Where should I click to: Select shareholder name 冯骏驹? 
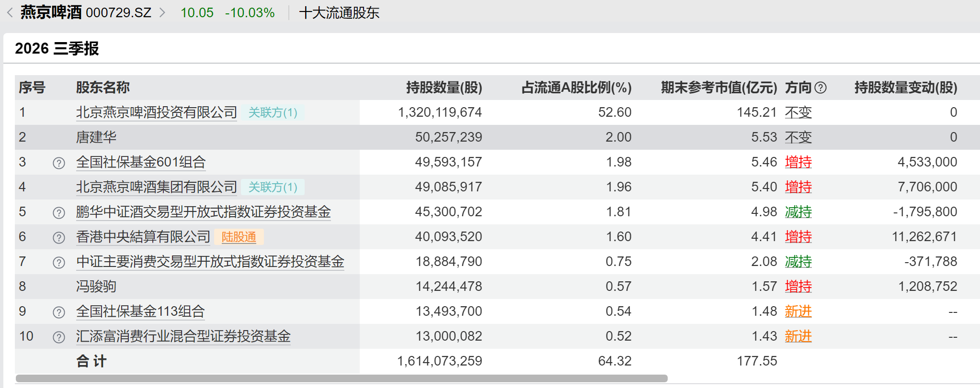(x=96, y=287)
